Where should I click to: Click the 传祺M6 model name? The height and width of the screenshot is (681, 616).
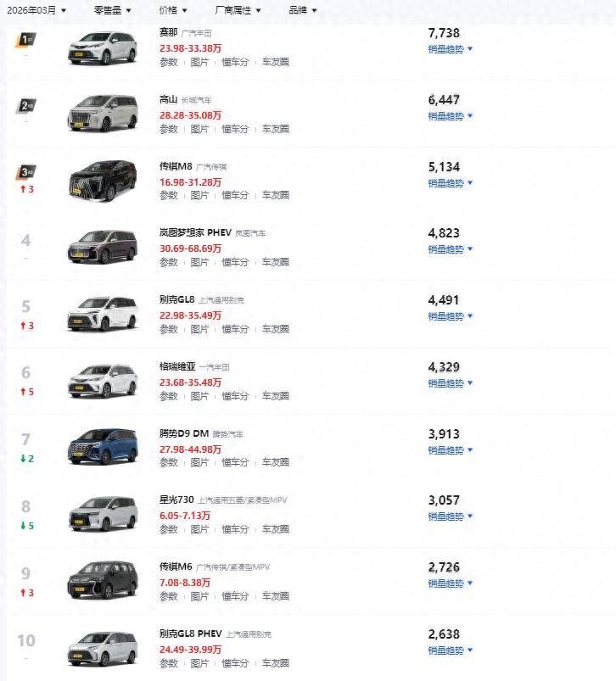click(x=175, y=567)
